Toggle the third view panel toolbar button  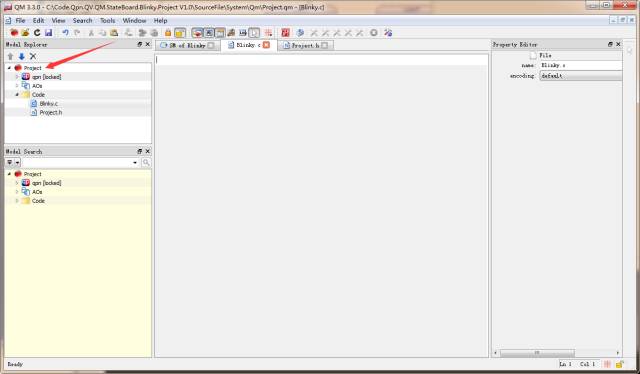pos(220,33)
